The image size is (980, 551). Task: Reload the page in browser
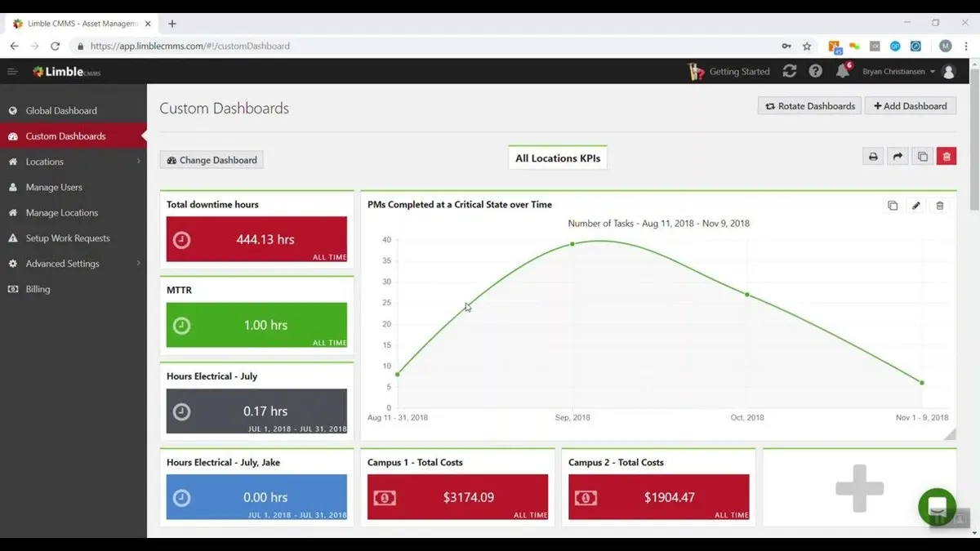click(56, 47)
